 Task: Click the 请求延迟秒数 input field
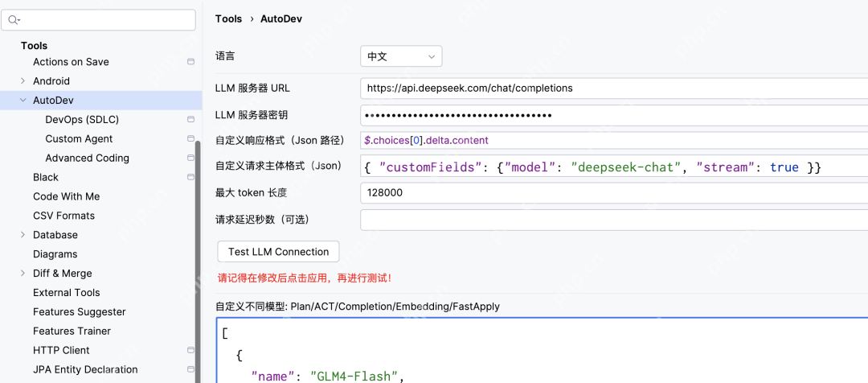614,220
